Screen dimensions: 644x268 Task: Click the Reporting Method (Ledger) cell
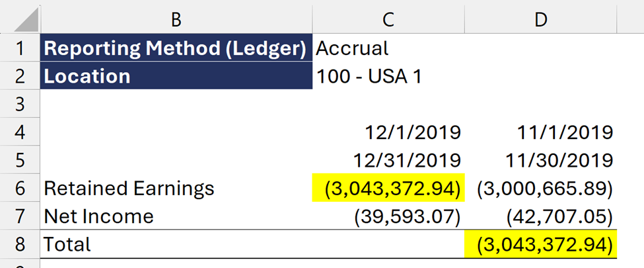176,48
